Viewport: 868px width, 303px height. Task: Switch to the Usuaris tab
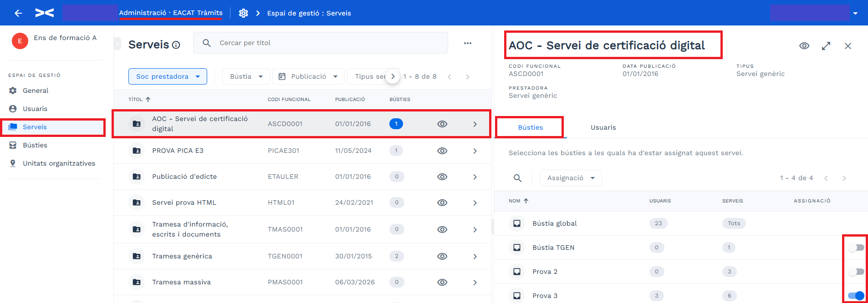(603, 127)
